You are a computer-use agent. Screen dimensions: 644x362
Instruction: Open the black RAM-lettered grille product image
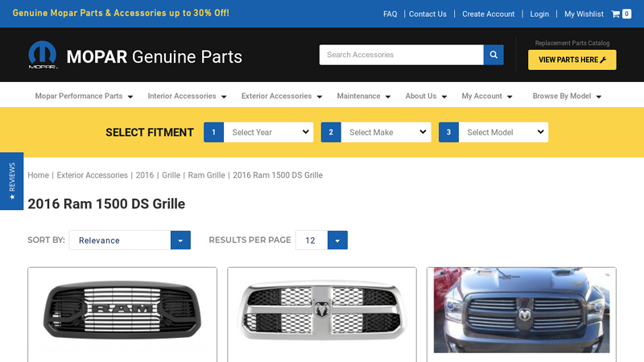[122, 311]
